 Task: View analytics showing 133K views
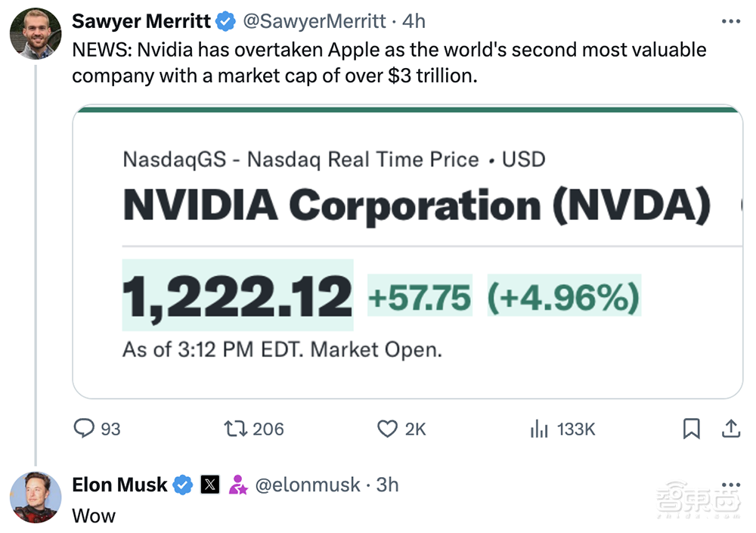point(539,429)
